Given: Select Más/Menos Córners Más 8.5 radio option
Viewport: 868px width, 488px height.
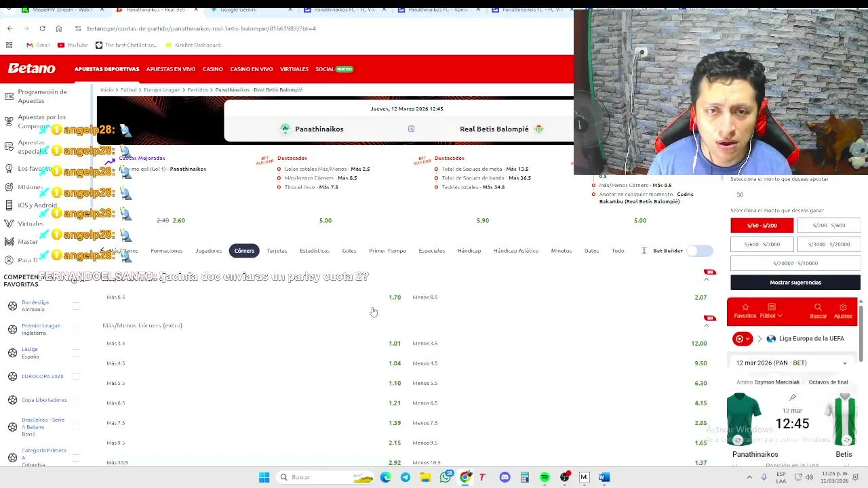Looking at the screenshot, I should tap(279, 178).
